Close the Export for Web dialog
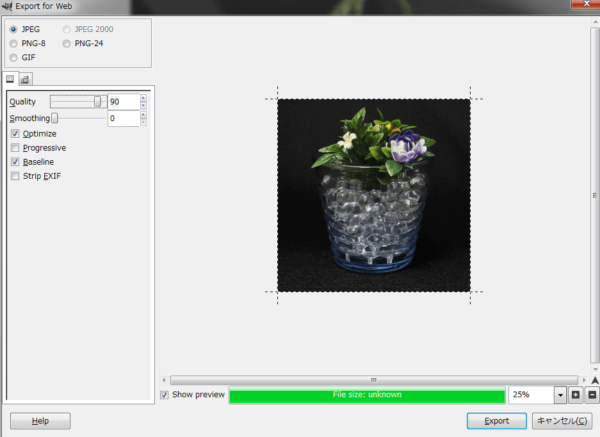Image resolution: width=600 pixels, height=437 pixels. (x=585, y=4)
